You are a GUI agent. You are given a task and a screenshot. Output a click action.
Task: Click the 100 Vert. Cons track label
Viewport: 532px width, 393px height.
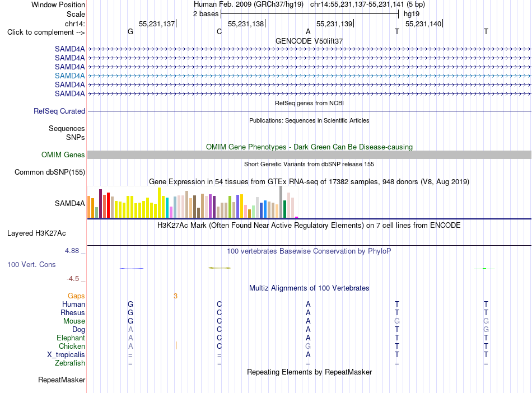31,264
